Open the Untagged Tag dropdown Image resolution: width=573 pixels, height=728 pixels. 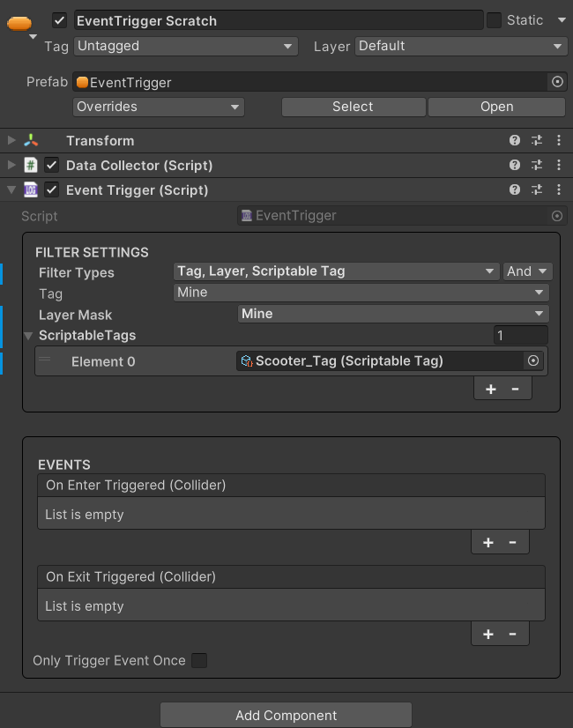click(x=186, y=47)
